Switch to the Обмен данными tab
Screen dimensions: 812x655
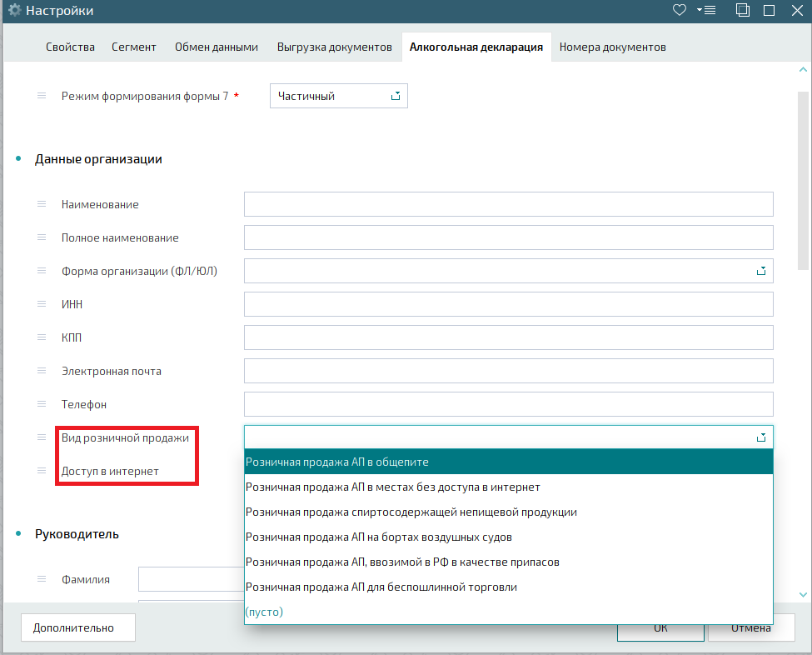pos(217,47)
